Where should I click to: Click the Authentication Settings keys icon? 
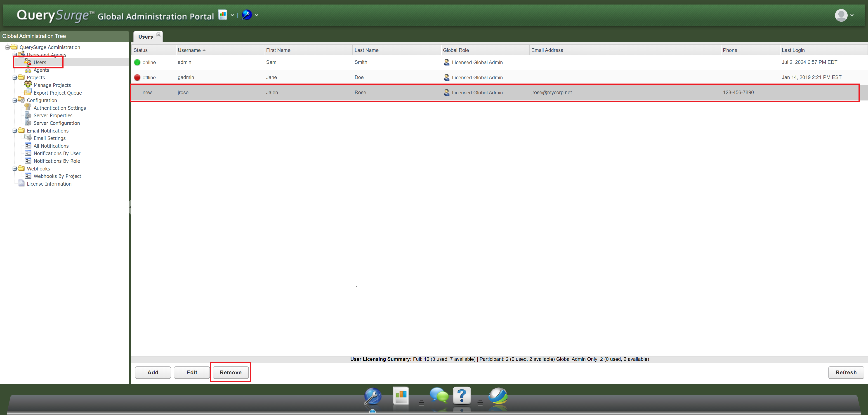(x=28, y=107)
